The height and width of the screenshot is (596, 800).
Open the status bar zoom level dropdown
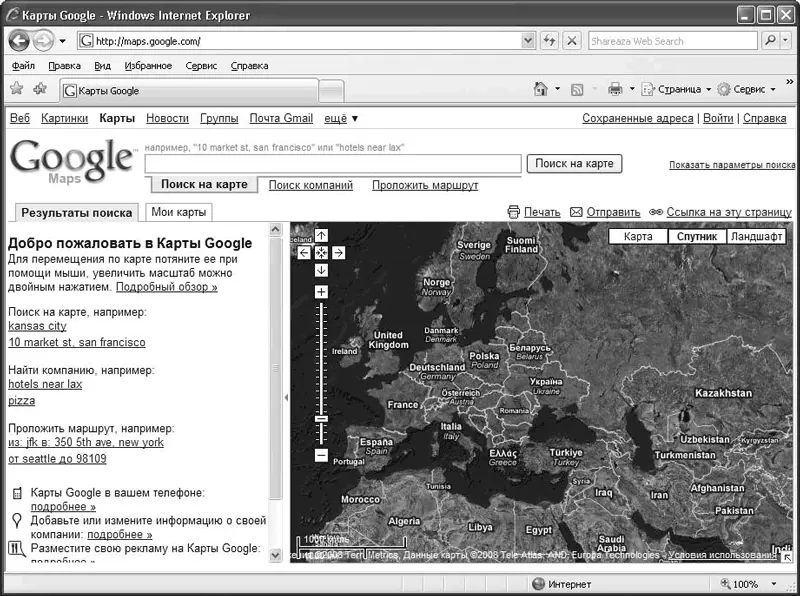click(774, 584)
